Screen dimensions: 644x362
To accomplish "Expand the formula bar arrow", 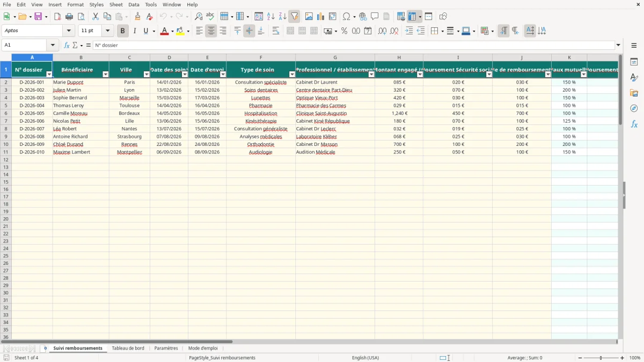I will tap(618, 46).
